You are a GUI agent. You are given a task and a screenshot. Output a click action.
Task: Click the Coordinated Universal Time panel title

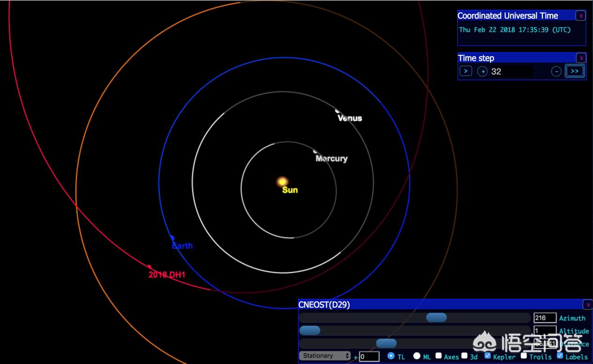tap(508, 15)
